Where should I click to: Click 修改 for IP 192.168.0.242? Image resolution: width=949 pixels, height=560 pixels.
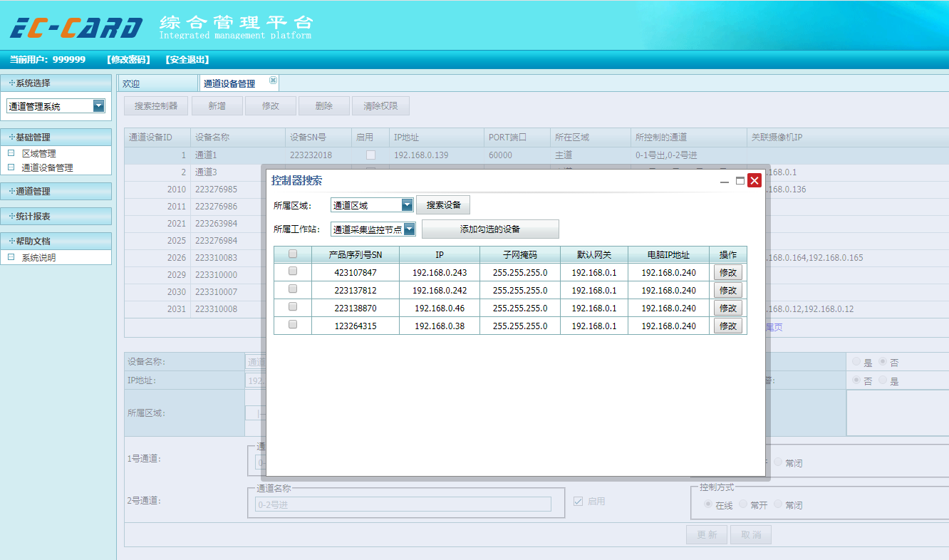[728, 290]
